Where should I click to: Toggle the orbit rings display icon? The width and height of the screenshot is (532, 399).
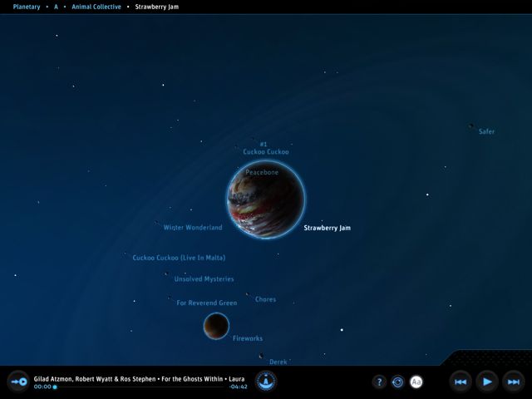click(x=397, y=382)
